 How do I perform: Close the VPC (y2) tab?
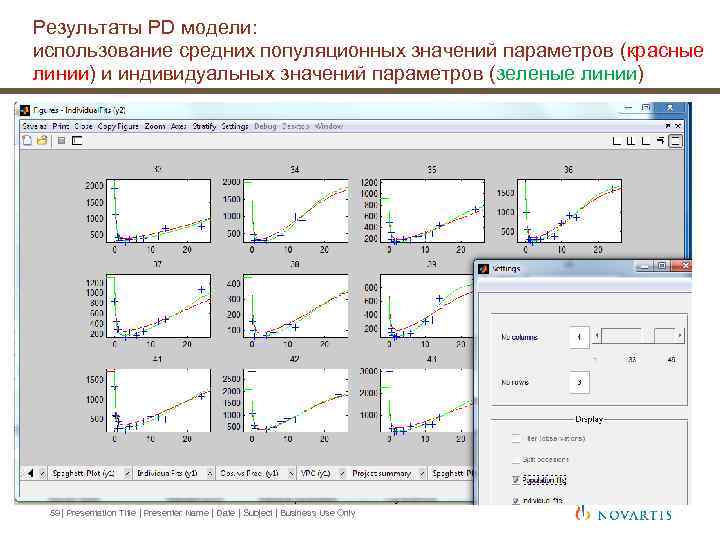342,473
